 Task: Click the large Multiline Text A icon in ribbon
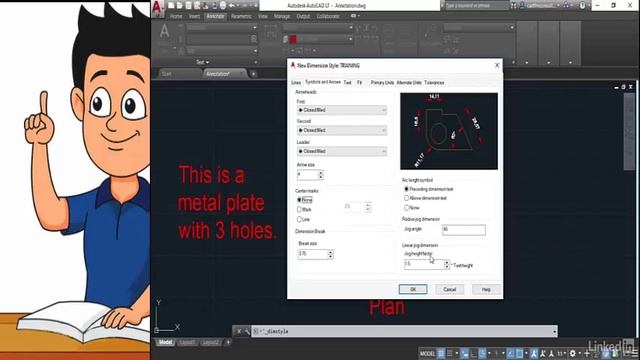pos(164,31)
